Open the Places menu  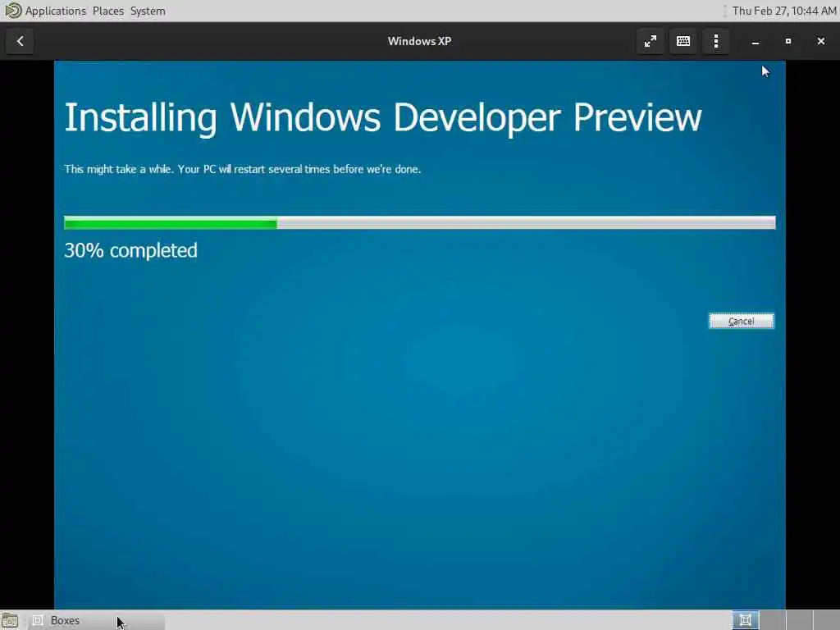coord(107,11)
